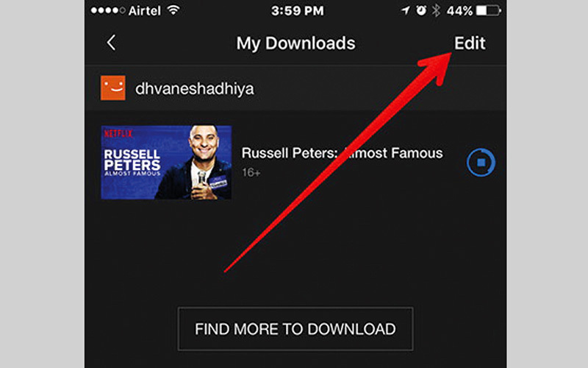The width and height of the screenshot is (588, 368).
Task: Tap the Airtel carrier label
Action: pyautogui.click(x=144, y=11)
